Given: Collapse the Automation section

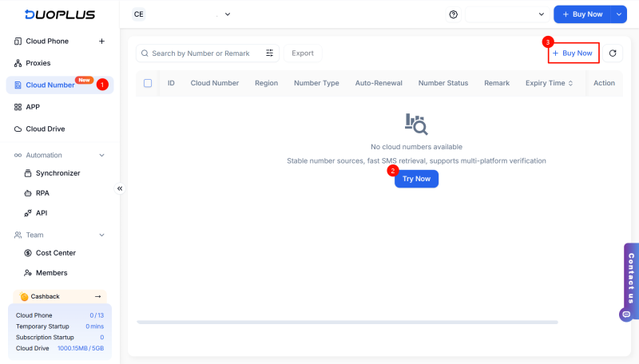Looking at the screenshot, I should (101, 155).
